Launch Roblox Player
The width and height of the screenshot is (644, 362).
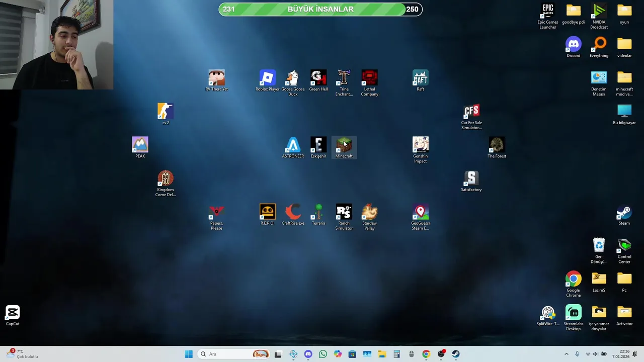pyautogui.click(x=267, y=80)
